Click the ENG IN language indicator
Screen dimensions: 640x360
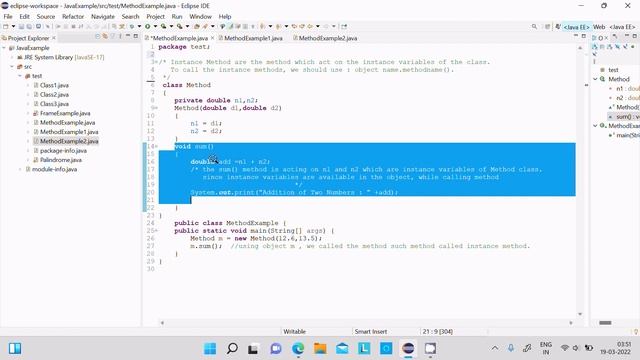pyautogui.click(x=546, y=348)
